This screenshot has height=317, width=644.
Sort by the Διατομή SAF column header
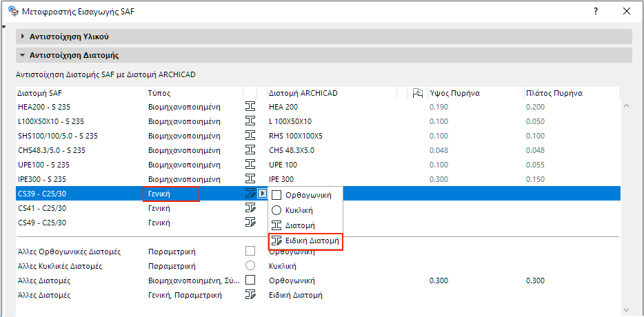pyautogui.click(x=81, y=93)
